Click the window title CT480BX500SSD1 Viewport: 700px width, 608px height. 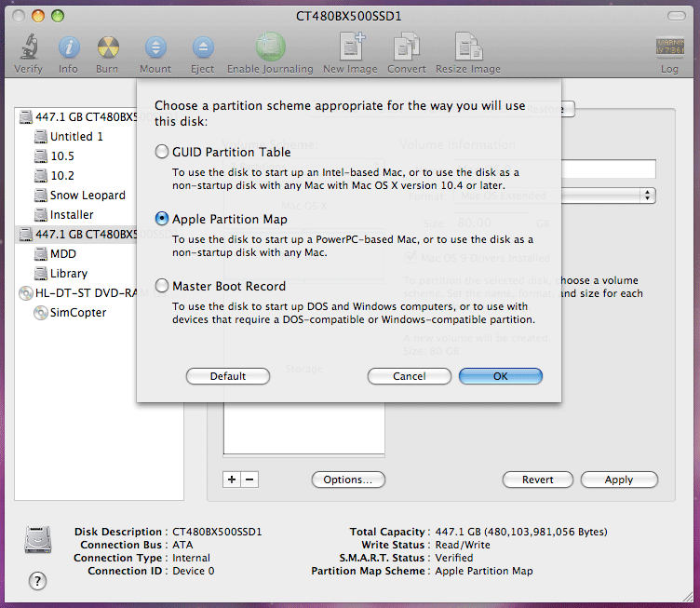click(x=349, y=17)
